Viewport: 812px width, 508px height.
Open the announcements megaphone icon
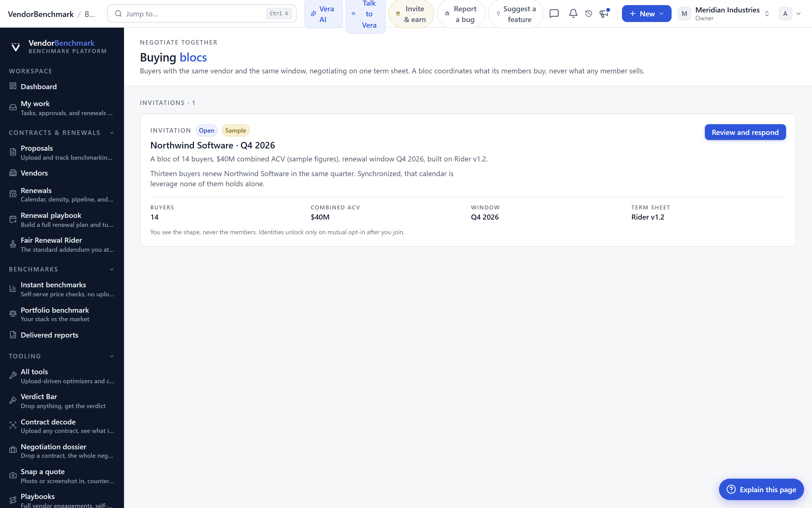coord(604,14)
